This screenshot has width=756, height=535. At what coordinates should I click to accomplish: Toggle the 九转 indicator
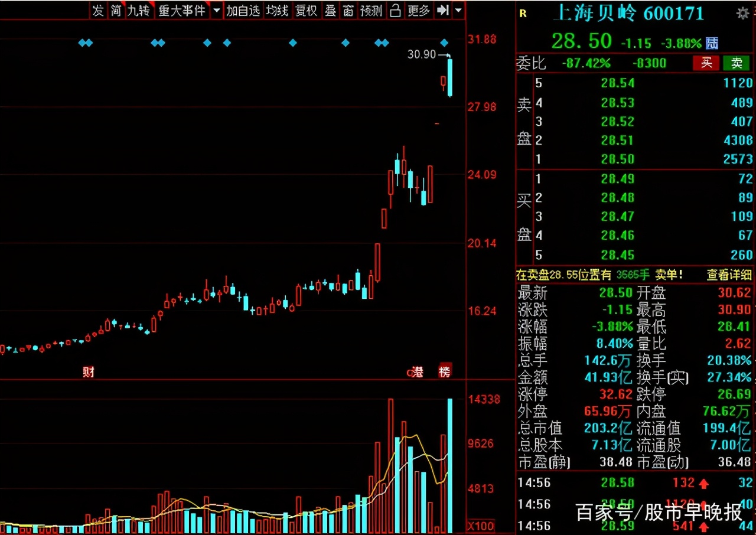pyautogui.click(x=139, y=11)
